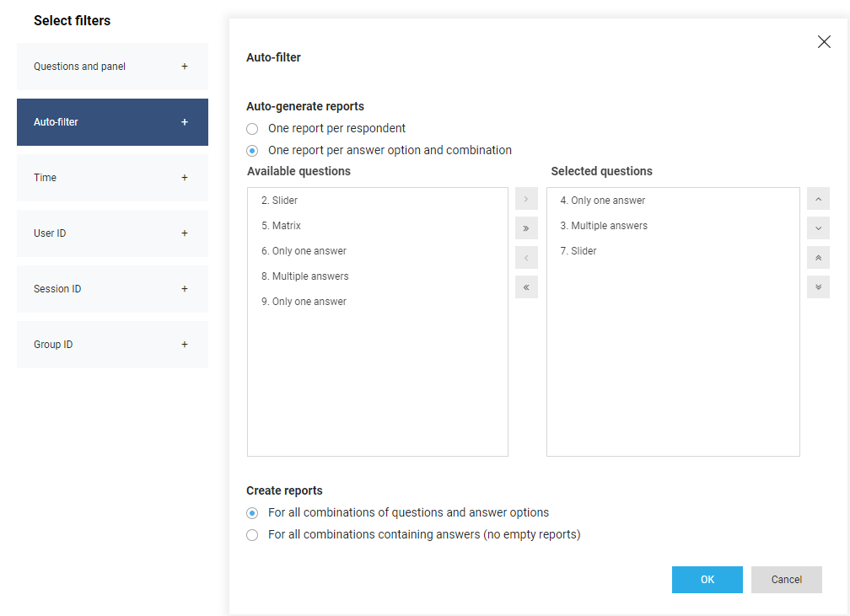Select '4. Only one answer' in Selected questions
The height and width of the screenshot is (616, 850).
[x=673, y=201]
